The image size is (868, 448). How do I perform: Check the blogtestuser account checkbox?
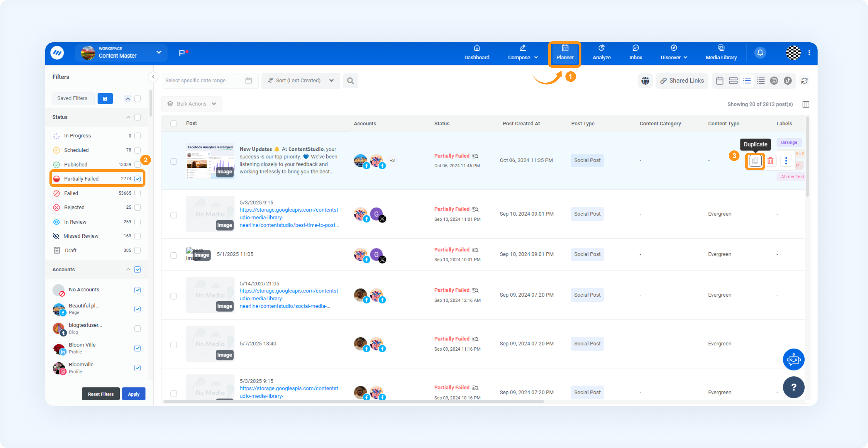[138, 328]
